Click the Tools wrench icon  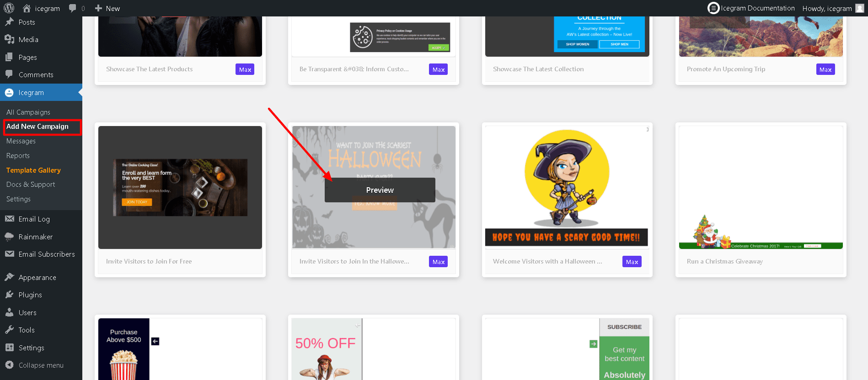9,330
